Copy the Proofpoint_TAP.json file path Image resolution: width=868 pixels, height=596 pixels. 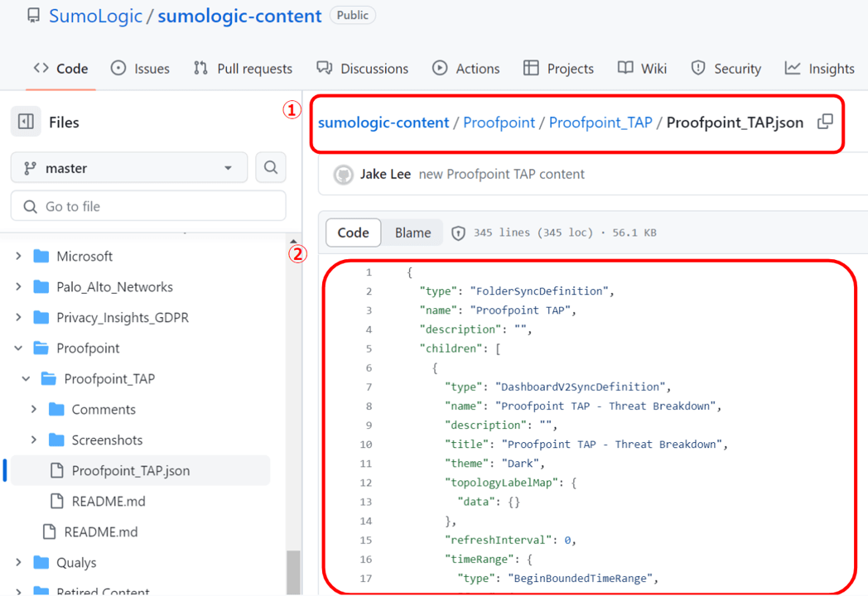(x=825, y=122)
